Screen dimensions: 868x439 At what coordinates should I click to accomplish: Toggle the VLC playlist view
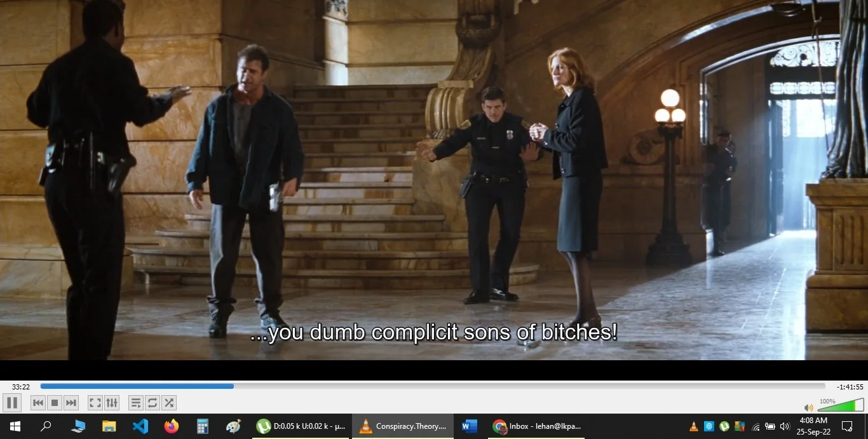pos(135,403)
